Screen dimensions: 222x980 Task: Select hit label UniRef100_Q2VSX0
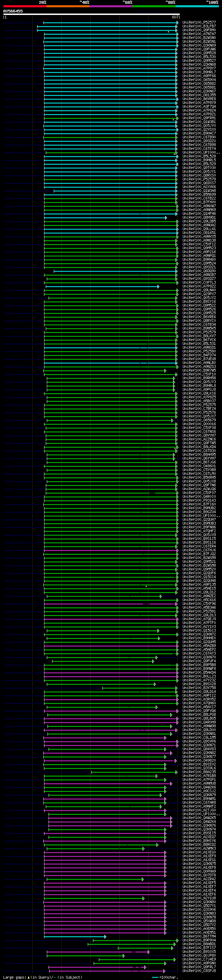[199, 129]
